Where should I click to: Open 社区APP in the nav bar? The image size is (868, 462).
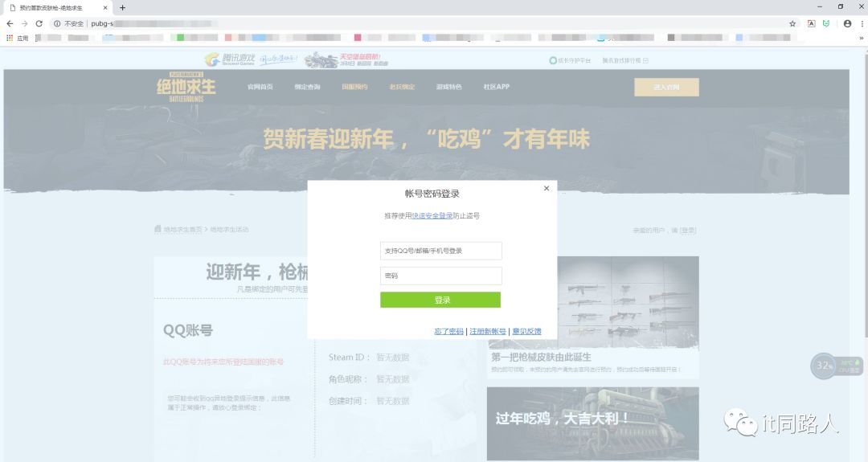pyautogui.click(x=497, y=87)
